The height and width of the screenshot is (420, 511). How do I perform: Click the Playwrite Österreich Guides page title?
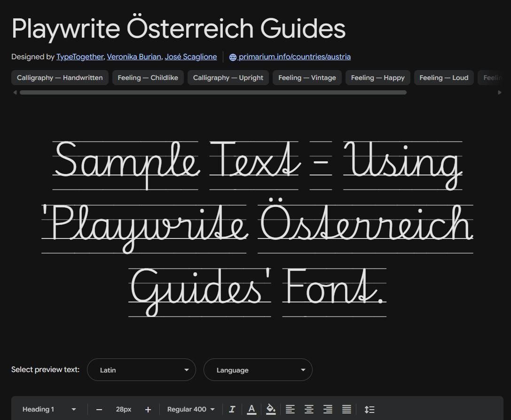click(178, 28)
